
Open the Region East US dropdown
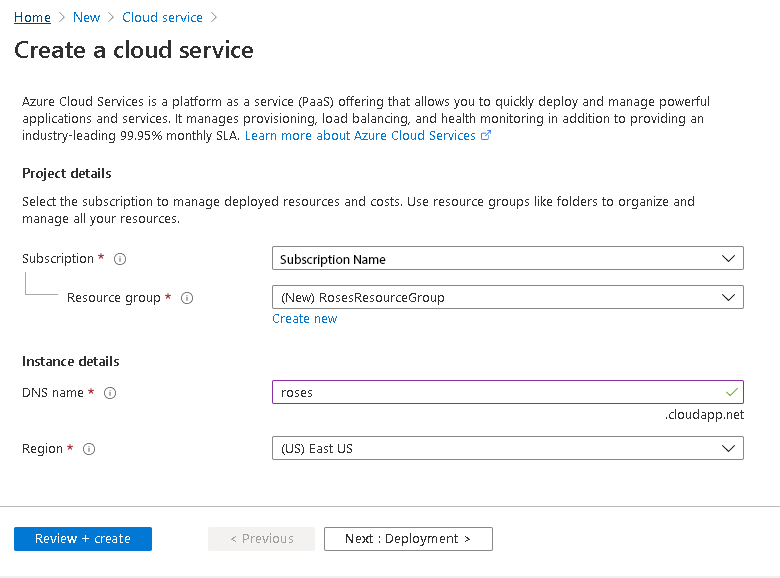pos(507,448)
